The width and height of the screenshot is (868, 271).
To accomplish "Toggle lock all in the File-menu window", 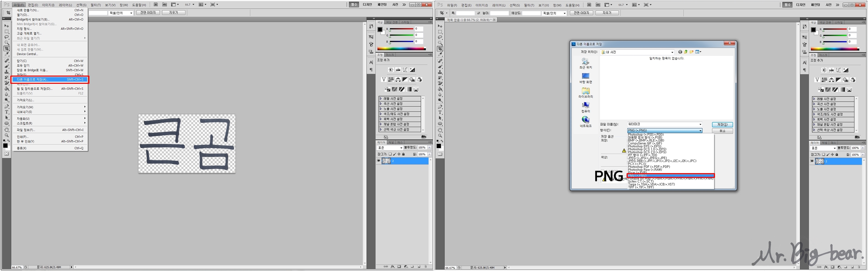I will tap(403, 154).
